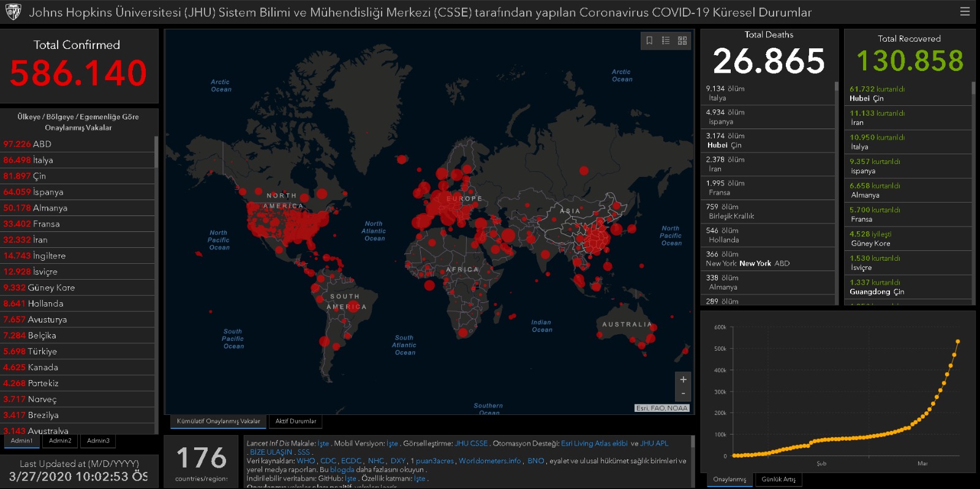Select ABD row with 97.226 cases

click(77, 144)
